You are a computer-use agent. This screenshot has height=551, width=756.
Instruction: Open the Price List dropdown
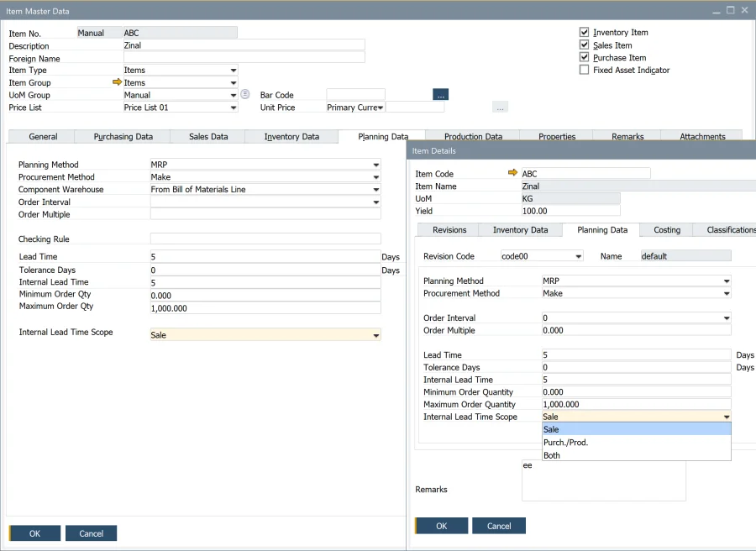coord(233,108)
